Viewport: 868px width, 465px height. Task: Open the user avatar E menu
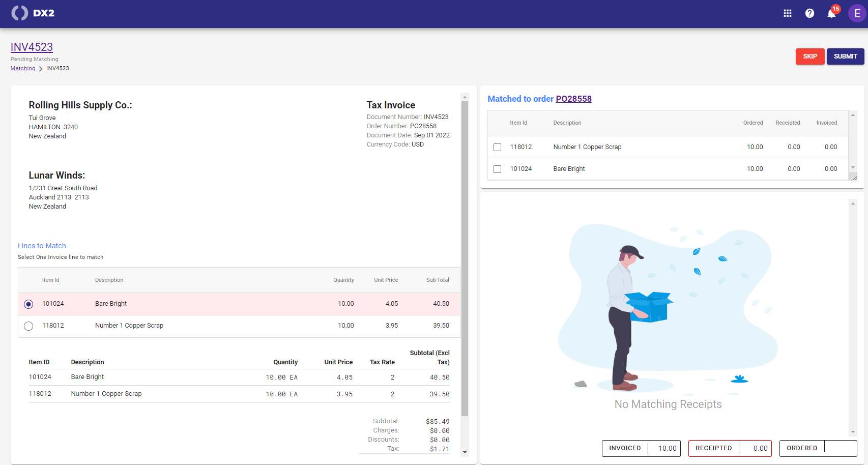click(857, 14)
